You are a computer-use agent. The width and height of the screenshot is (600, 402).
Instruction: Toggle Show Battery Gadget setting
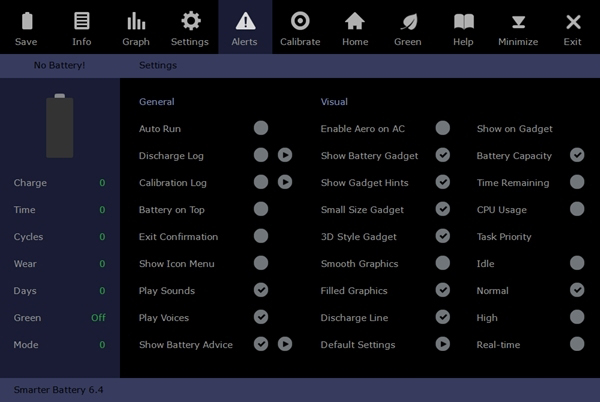443,155
